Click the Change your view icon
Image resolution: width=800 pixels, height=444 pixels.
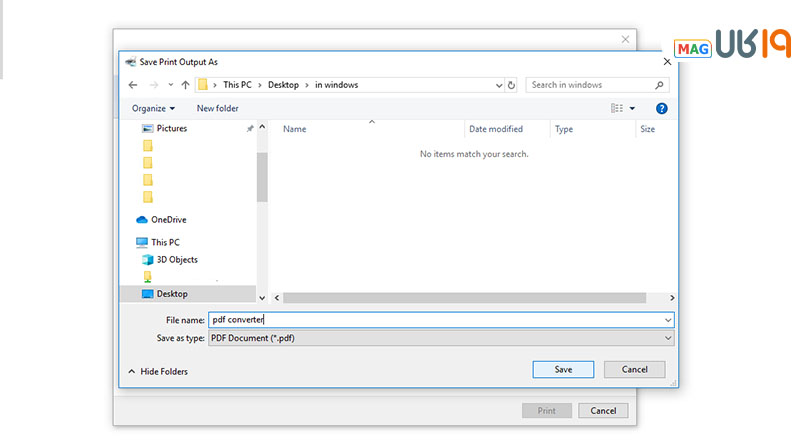(x=617, y=108)
